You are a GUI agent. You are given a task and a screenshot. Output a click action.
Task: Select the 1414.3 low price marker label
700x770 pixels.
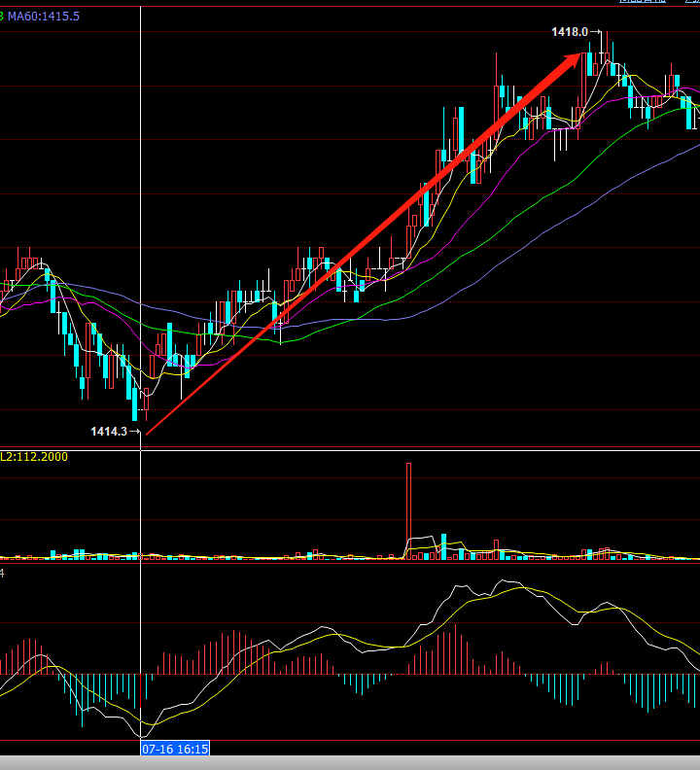[109, 431]
